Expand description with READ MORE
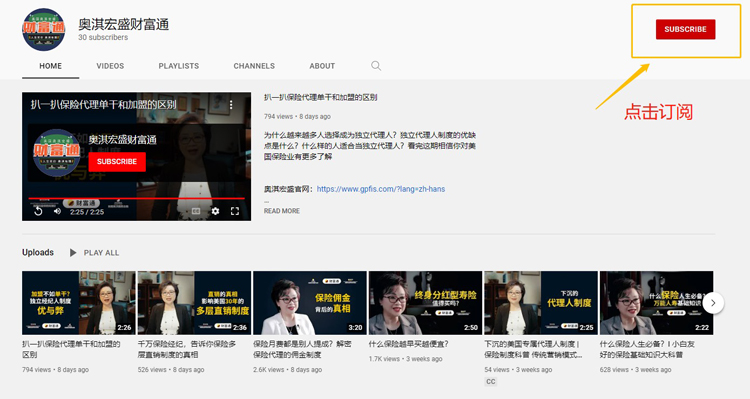Screen dimensions: 750x399 click(x=282, y=211)
